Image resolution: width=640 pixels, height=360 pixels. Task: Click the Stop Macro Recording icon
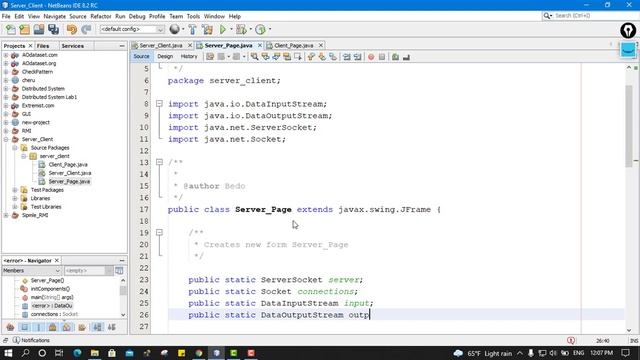point(382,57)
